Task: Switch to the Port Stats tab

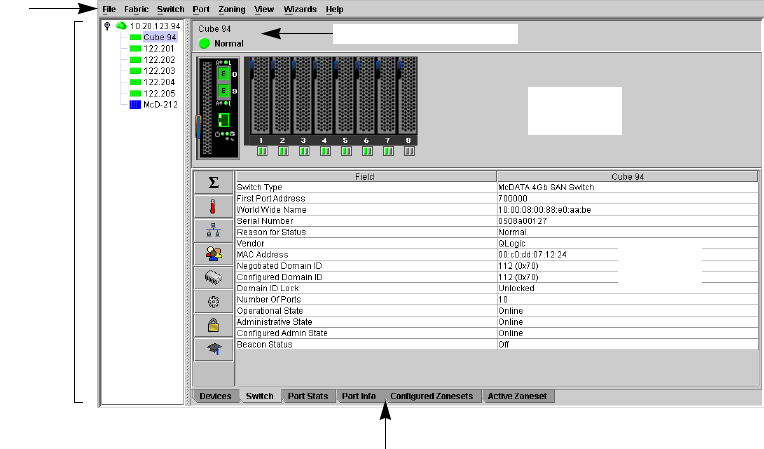Action: click(308, 397)
